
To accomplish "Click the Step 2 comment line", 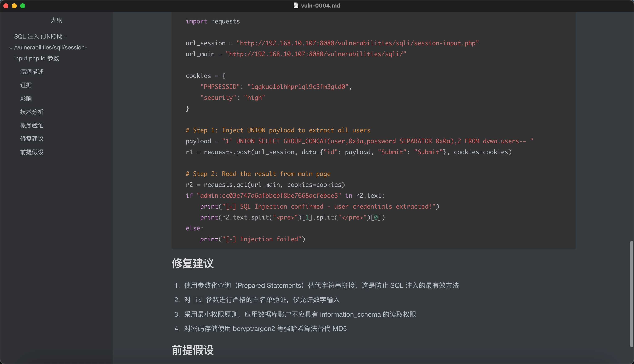I will [258, 174].
